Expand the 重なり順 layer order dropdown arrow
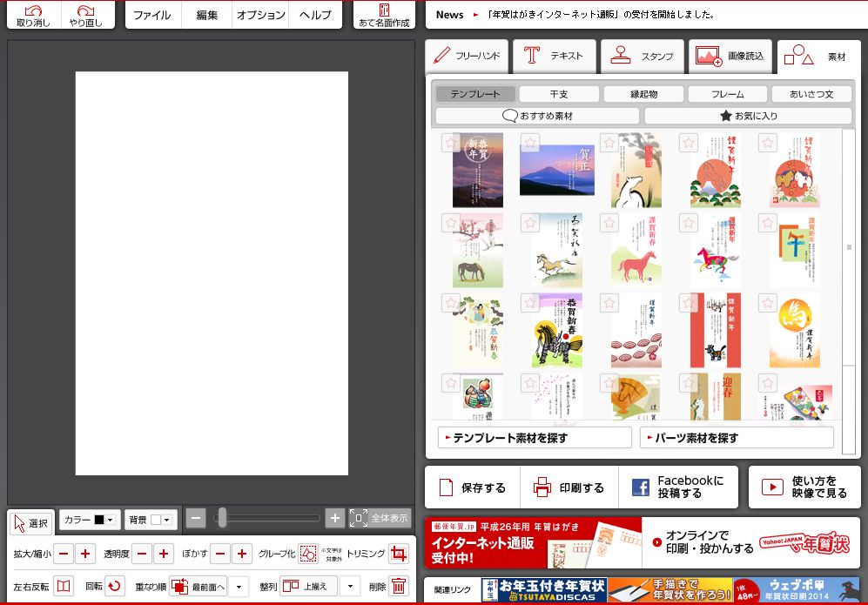 pos(239,586)
